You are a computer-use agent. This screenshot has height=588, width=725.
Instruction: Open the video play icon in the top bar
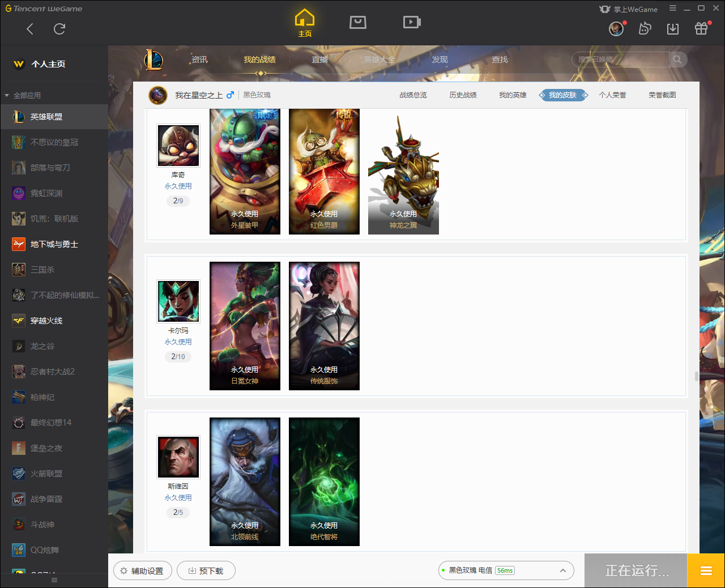[412, 22]
